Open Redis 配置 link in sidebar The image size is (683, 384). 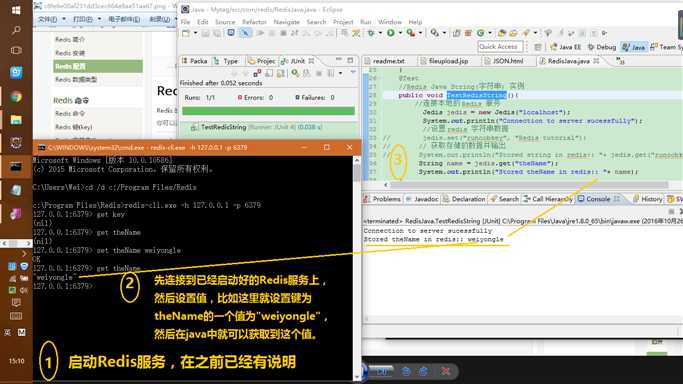pos(98,66)
